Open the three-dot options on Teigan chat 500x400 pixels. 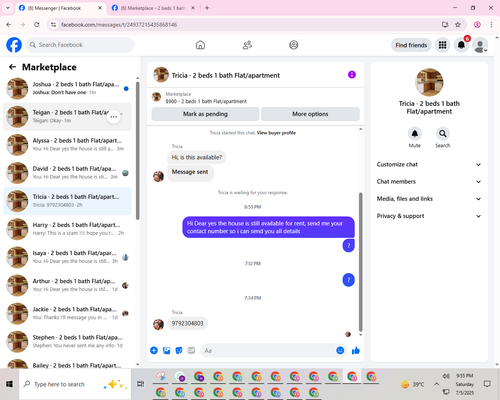[114, 117]
